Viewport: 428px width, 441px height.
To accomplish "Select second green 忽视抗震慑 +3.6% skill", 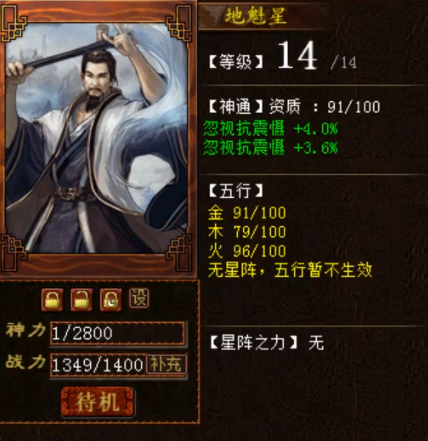I will pyautogui.click(x=271, y=147).
